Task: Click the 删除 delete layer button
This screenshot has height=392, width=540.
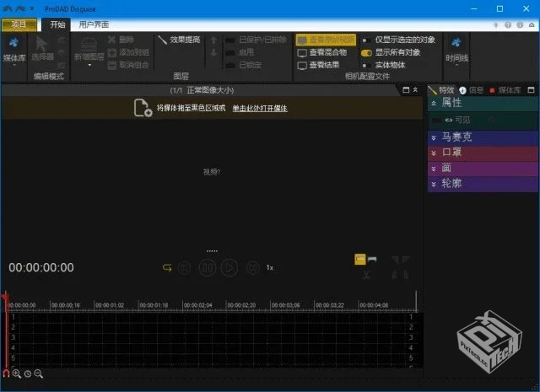Action: 121,40
